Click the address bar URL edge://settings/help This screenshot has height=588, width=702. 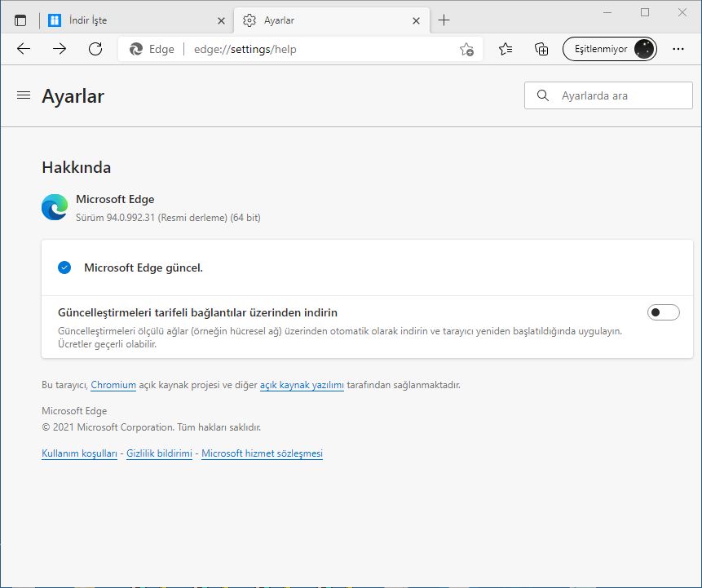pyautogui.click(x=245, y=49)
